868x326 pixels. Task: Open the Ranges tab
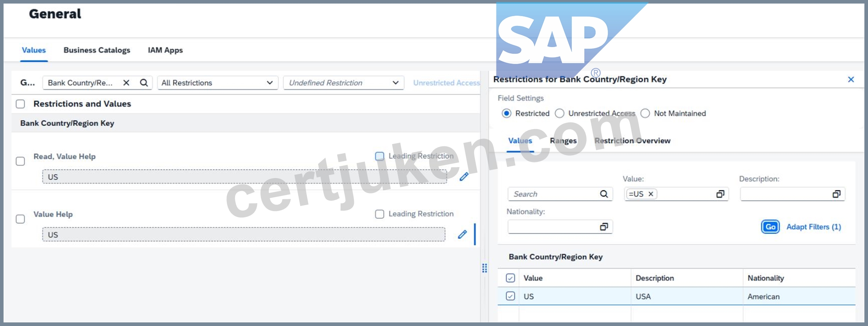point(563,141)
